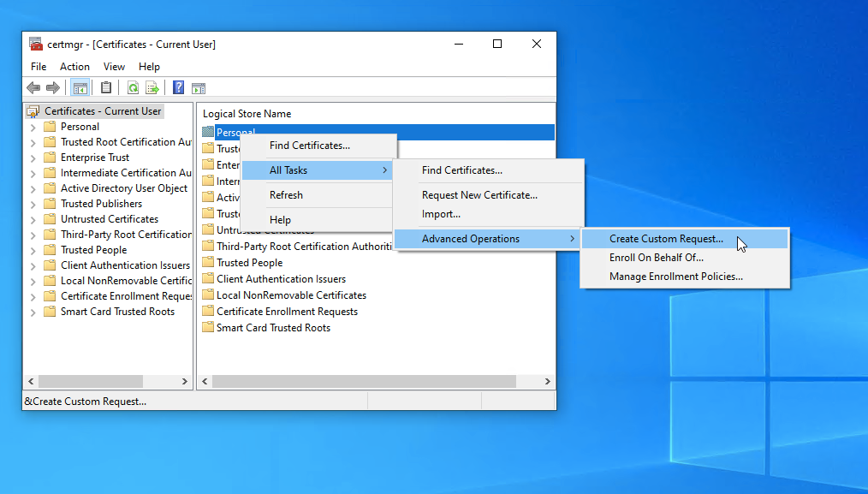Open the Action menu

pyautogui.click(x=74, y=66)
